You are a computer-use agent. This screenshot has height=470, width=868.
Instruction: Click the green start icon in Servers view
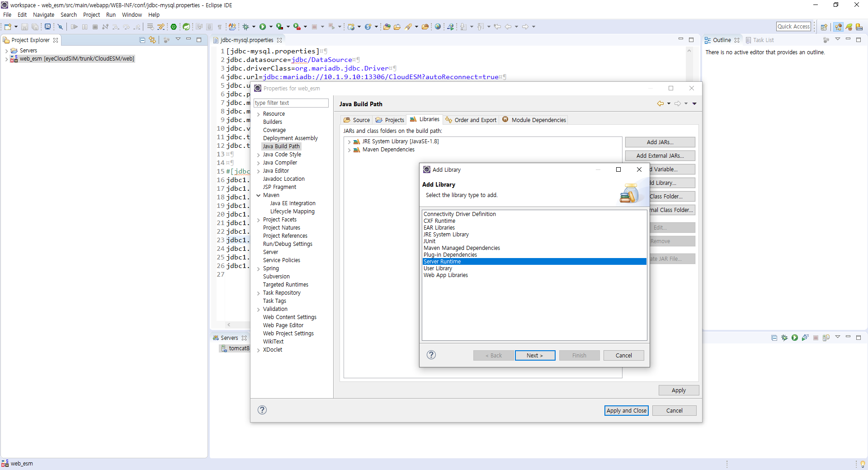click(x=795, y=338)
